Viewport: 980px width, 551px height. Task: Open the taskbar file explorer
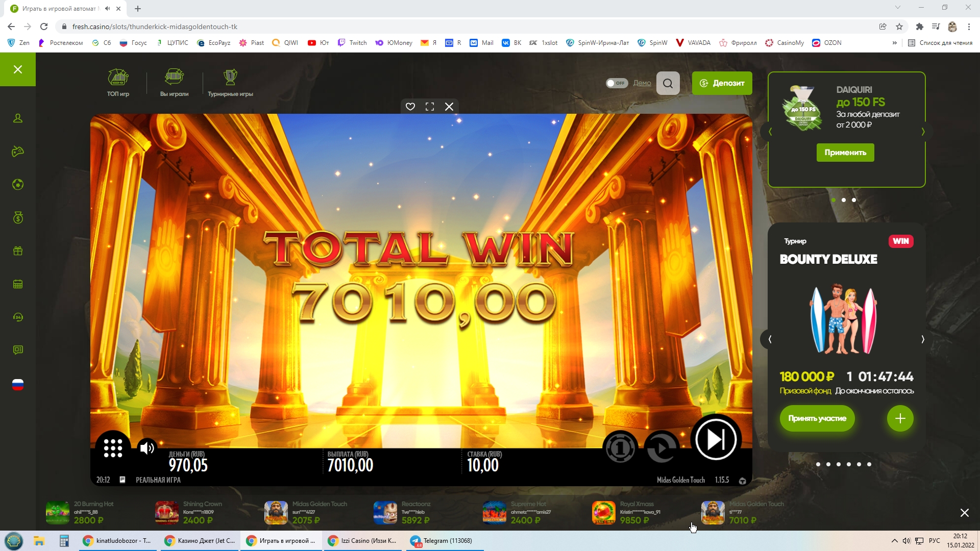39,541
